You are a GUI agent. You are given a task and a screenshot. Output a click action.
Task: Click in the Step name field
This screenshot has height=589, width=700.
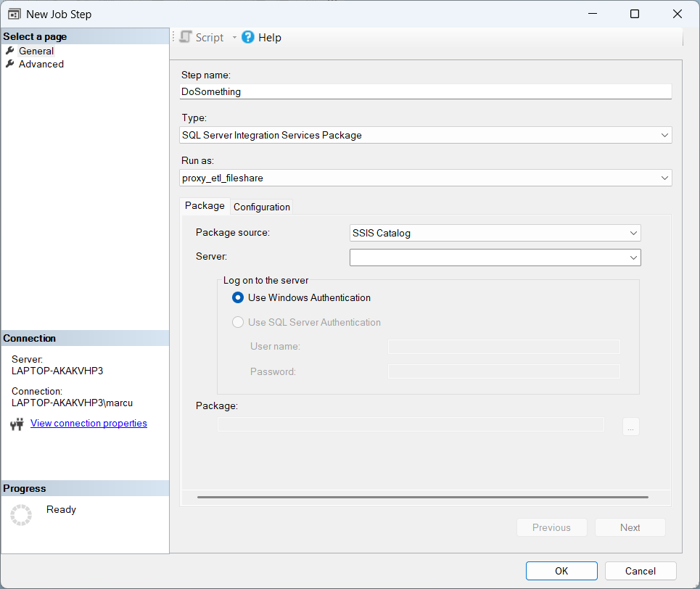point(426,91)
